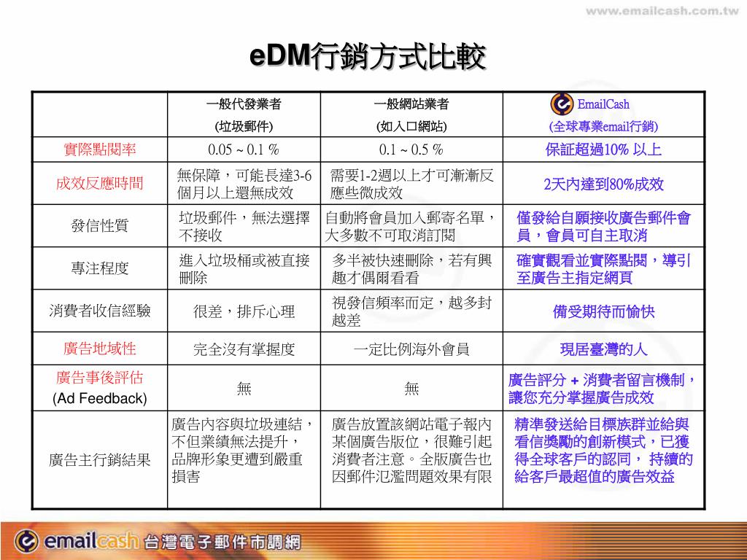Click the 一般網站業者 column header
Image resolution: width=747 pixels, height=560 pixels.
tap(411, 104)
